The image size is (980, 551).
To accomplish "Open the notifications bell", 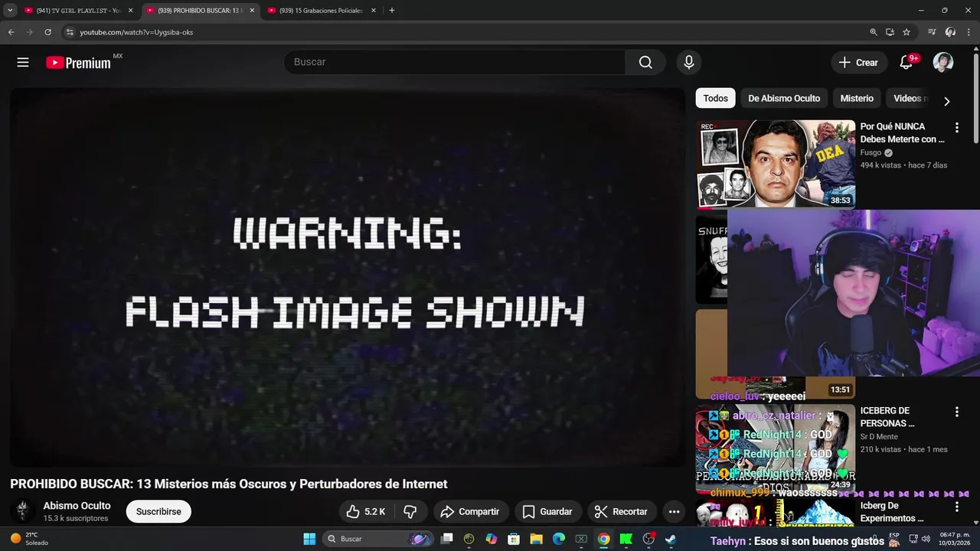I will [x=906, y=63].
